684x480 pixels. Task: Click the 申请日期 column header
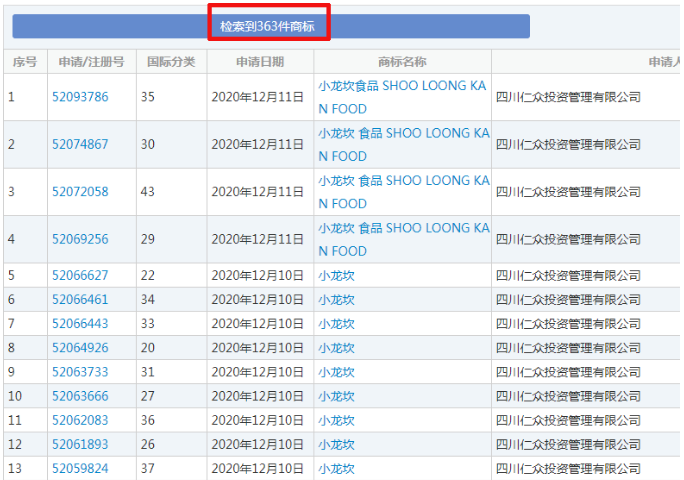click(x=260, y=61)
